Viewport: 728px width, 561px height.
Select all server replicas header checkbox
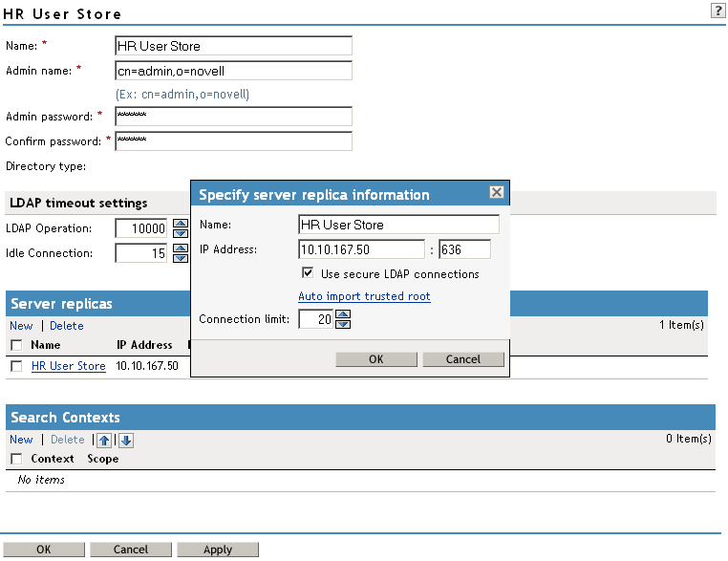[16, 345]
